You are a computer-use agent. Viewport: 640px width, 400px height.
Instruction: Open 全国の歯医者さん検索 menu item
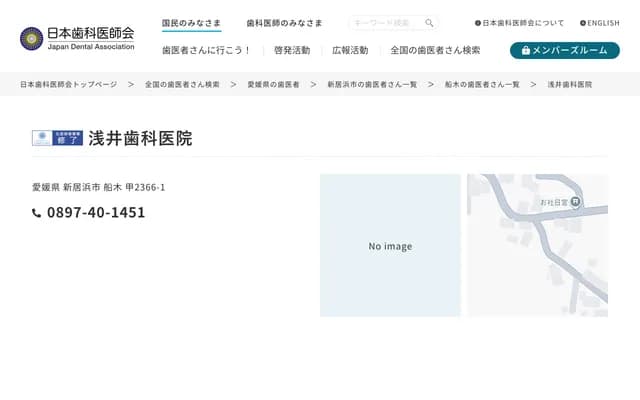pyautogui.click(x=435, y=50)
